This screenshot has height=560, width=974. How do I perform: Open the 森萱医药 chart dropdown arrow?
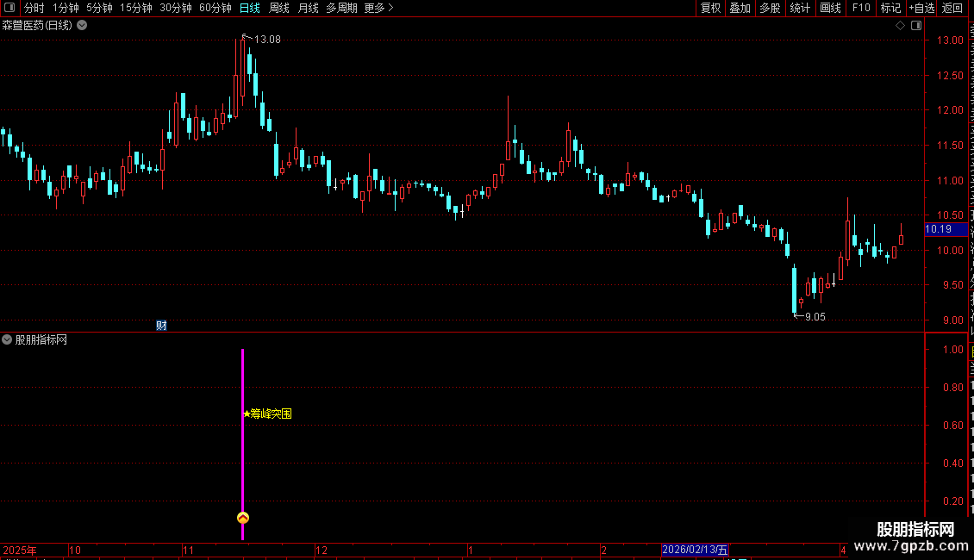[x=82, y=26]
